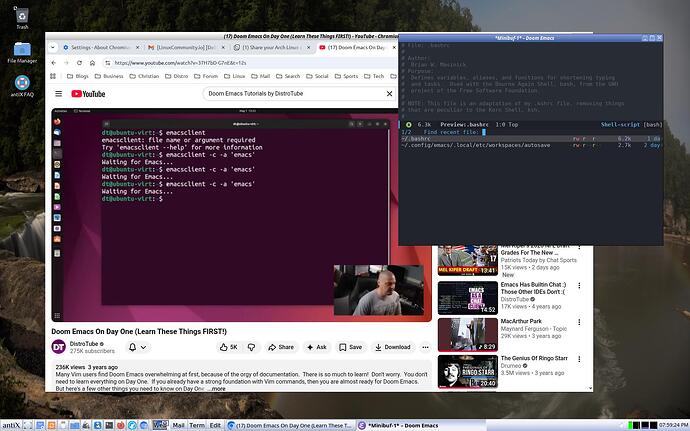Click the Edit launcher in taskbar
The image size is (690, 431).
pos(215,425)
